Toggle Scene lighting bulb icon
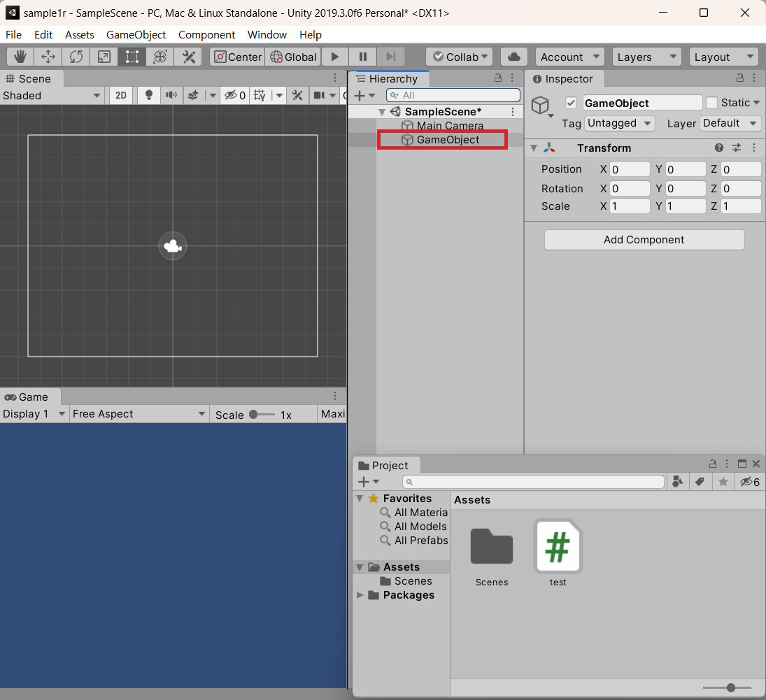766x700 pixels. 149,95
